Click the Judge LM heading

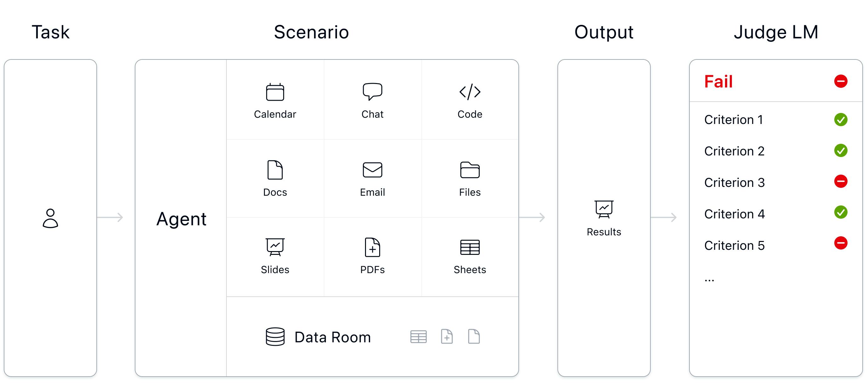tap(776, 32)
